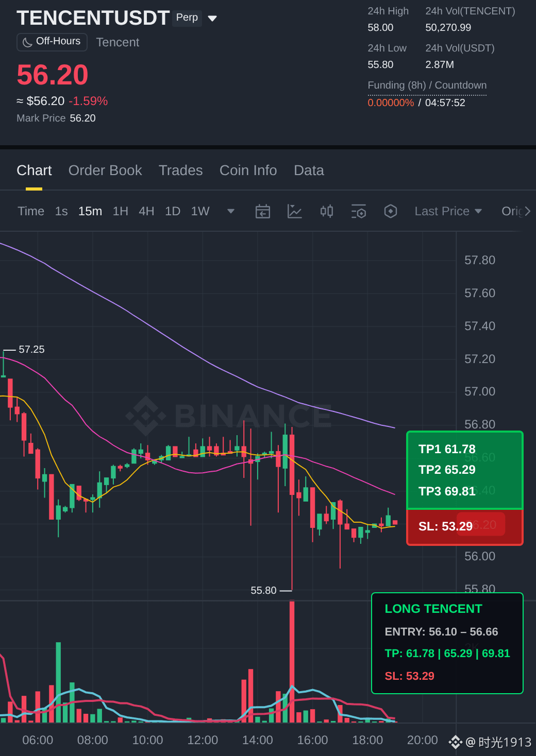Switch chart interval to 15m
The height and width of the screenshot is (756, 536).
tap(90, 211)
